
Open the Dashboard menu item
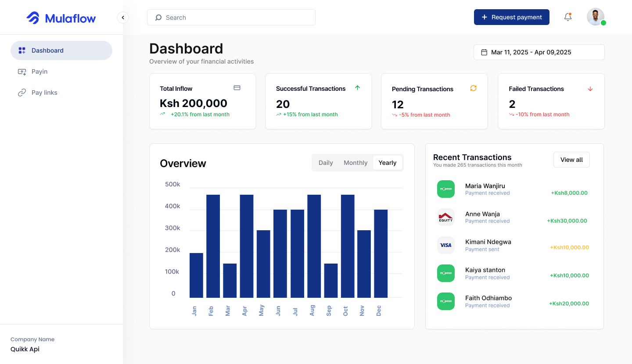(x=48, y=50)
